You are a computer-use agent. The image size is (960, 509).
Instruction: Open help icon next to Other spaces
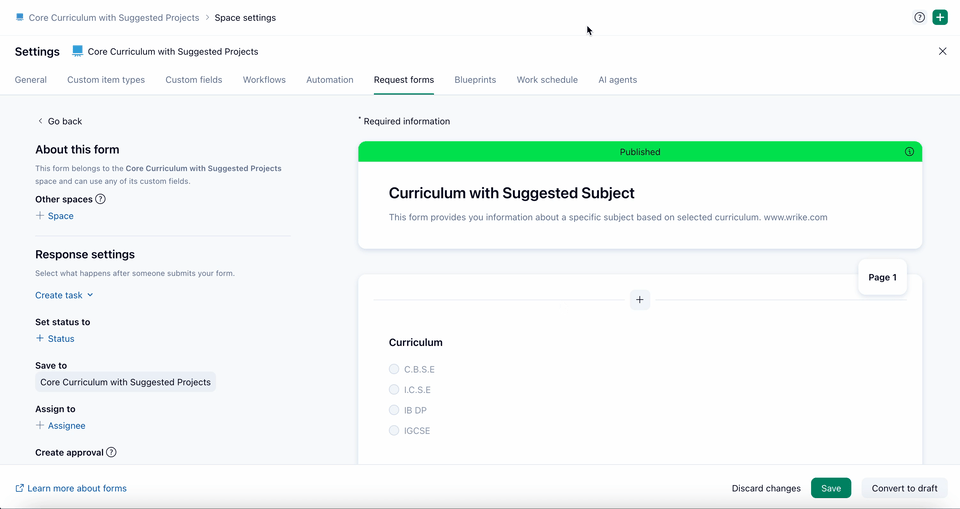point(100,199)
